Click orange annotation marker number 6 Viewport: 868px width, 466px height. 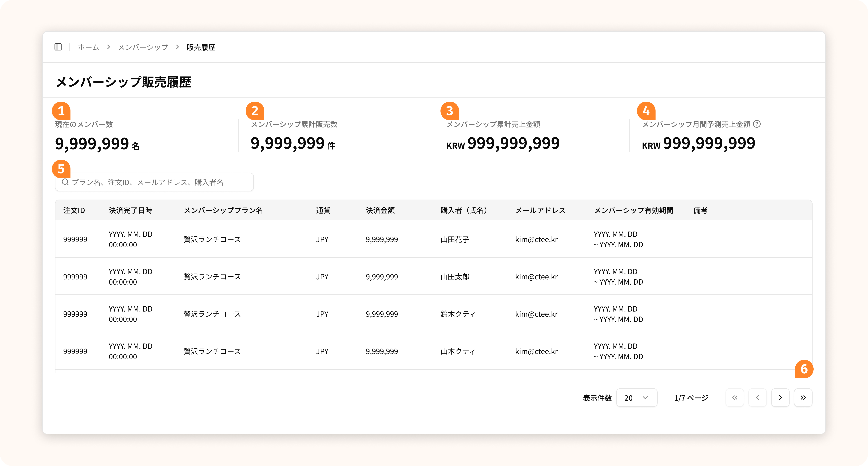(804, 369)
